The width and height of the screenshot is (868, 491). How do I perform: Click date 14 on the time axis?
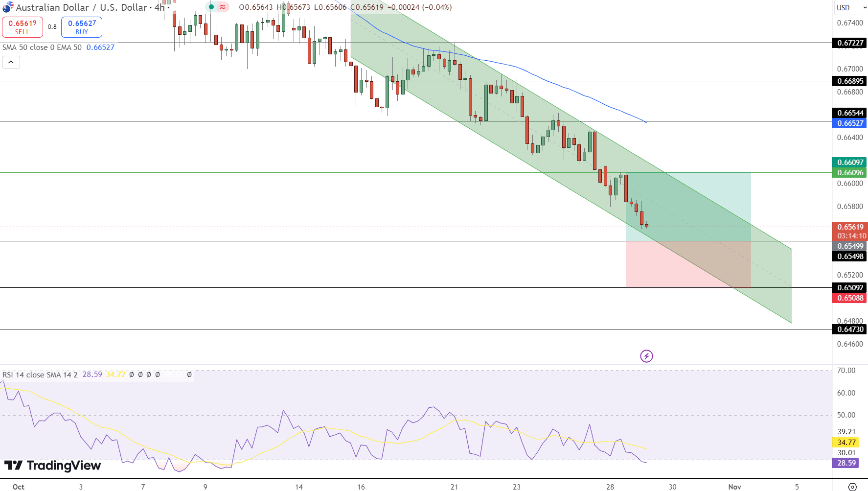(299, 487)
